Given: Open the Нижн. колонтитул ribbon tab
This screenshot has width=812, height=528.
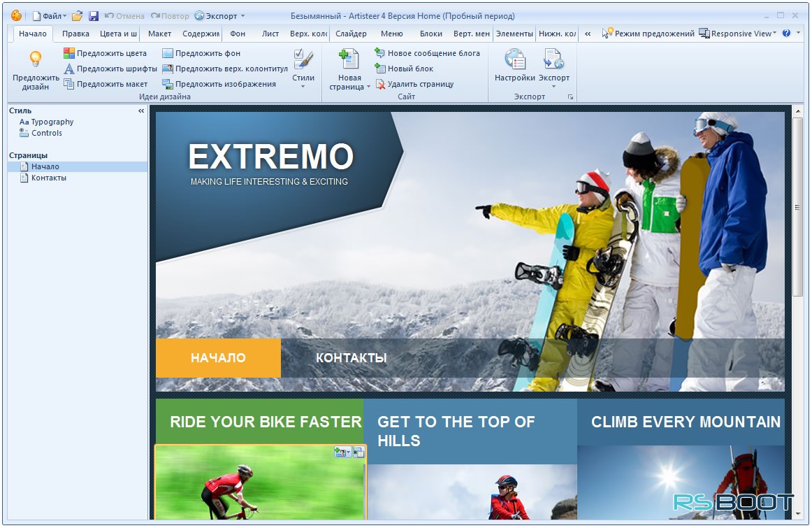Looking at the screenshot, I should pyautogui.click(x=557, y=34).
